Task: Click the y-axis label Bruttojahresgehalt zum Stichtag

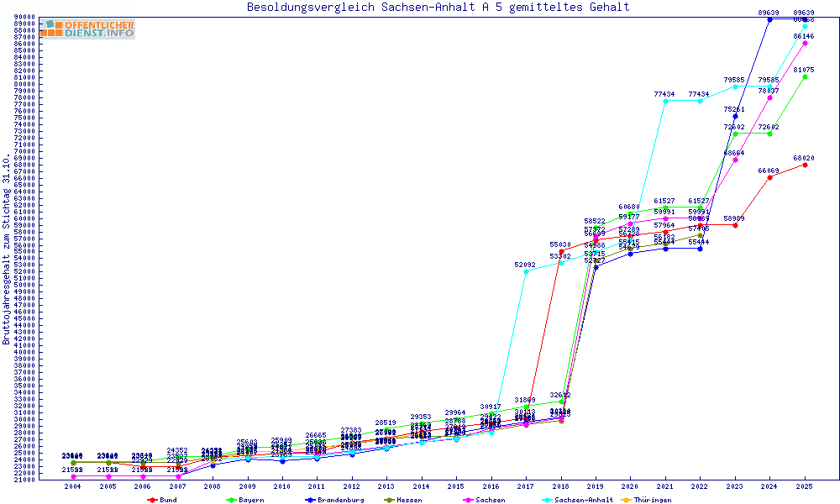Action: tap(8, 249)
